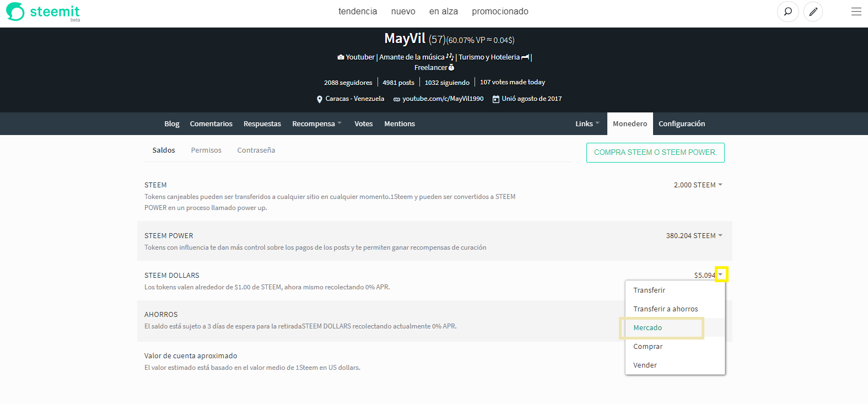Open the Respuestas tab
Screen dimensions: 868x404
tap(262, 124)
